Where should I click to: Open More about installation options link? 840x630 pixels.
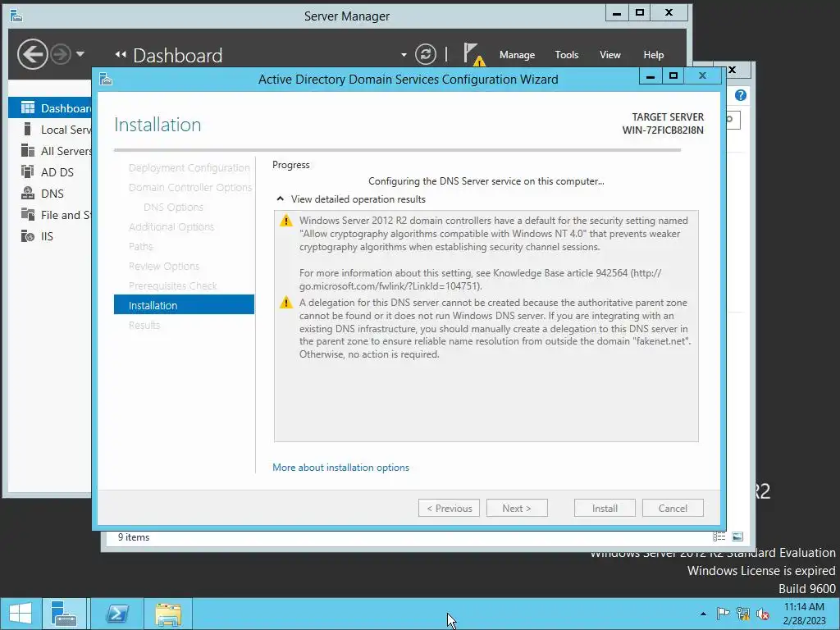(340, 467)
